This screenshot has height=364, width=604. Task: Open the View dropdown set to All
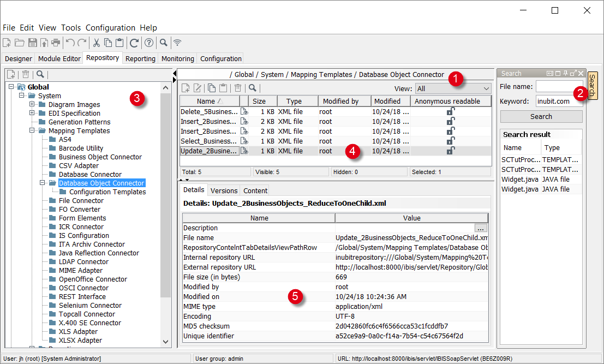click(x=453, y=88)
